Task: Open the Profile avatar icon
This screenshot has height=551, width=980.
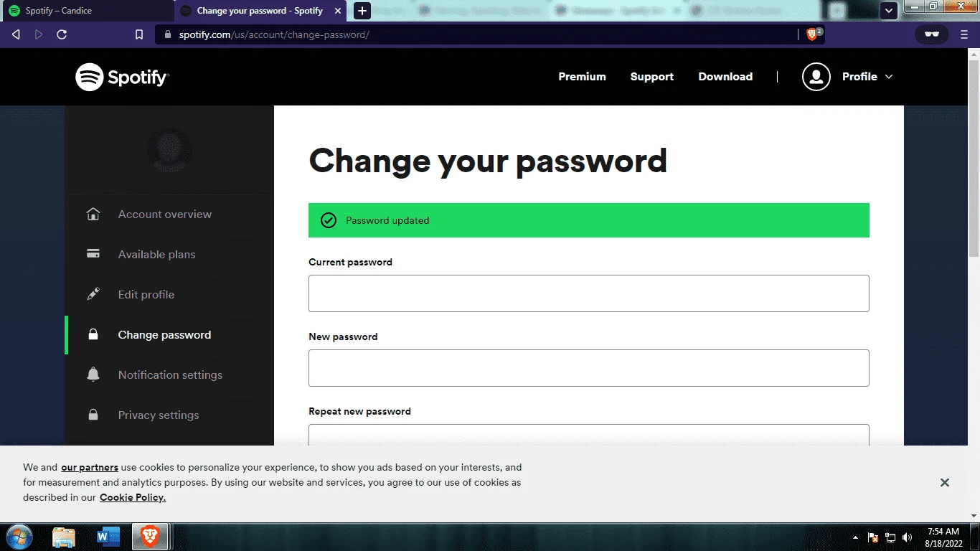Action: [x=816, y=77]
